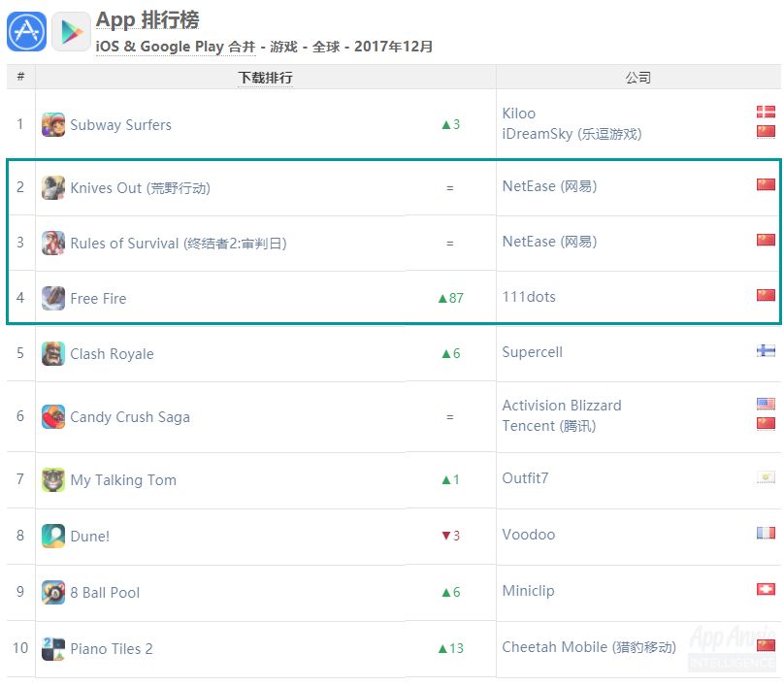The height and width of the screenshot is (686, 784).
Task: Select the Knives Out app icon
Action: pyautogui.click(x=53, y=188)
